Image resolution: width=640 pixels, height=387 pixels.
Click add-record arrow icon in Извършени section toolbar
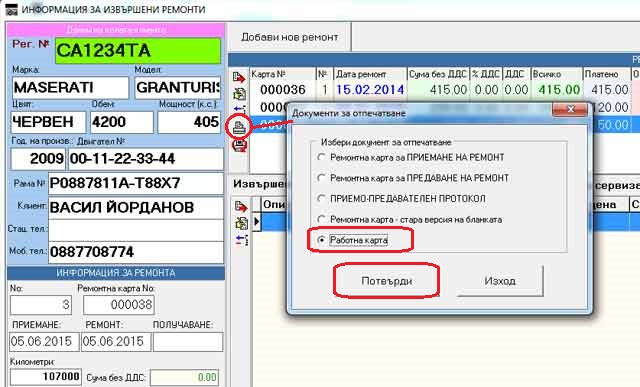pyautogui.click(x=242, y=207)
